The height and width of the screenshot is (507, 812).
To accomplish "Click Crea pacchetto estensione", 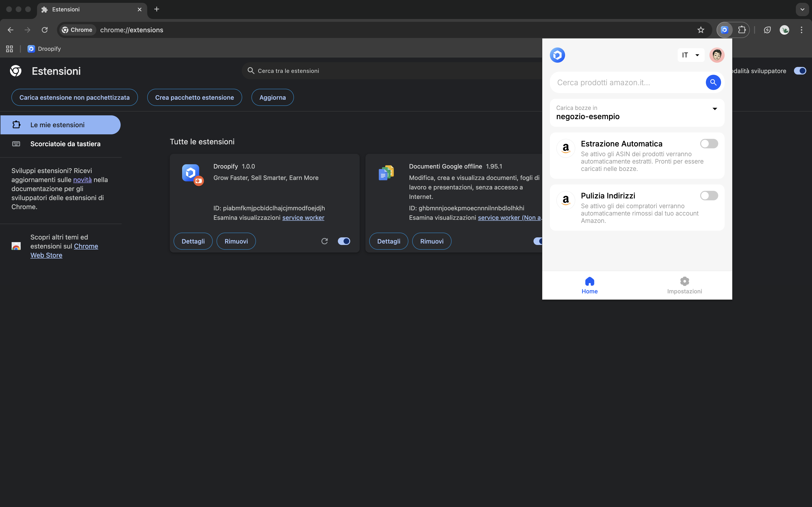I will coord(194,97).
